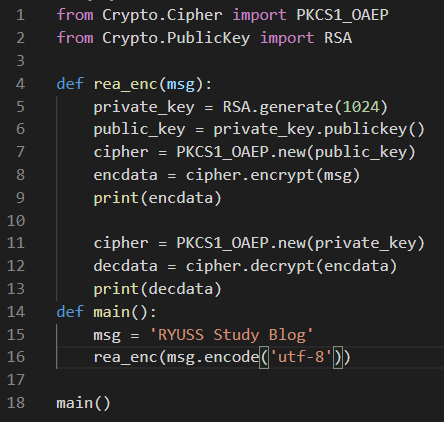Screen dimensions: 444x422
Task: Click the string 'RYUSS Study Blog'
Action: (232, 335)
